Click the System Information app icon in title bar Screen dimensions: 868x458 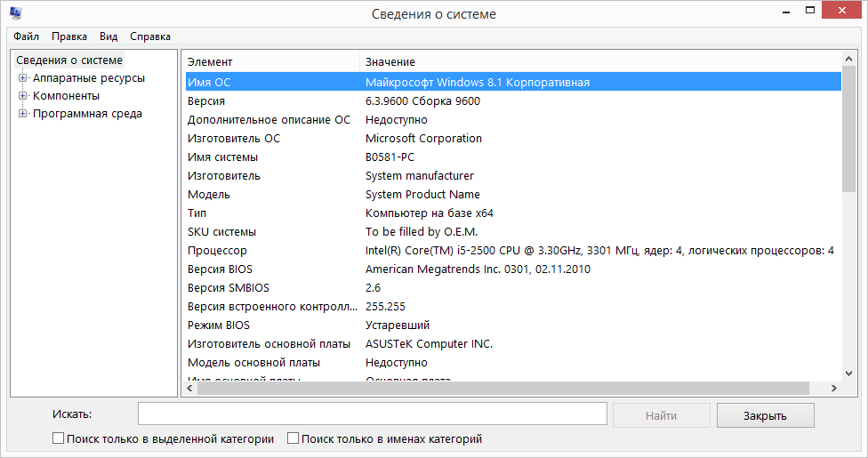15,12
